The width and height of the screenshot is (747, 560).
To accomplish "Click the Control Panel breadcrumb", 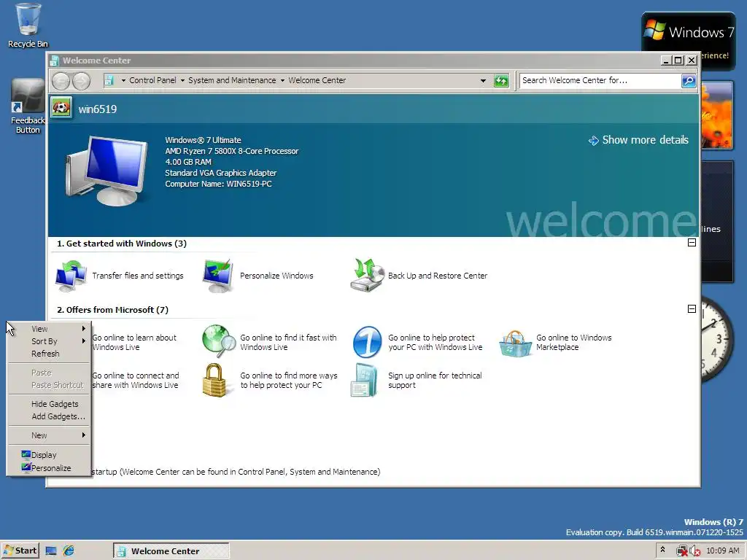I will tap(152, 80).
